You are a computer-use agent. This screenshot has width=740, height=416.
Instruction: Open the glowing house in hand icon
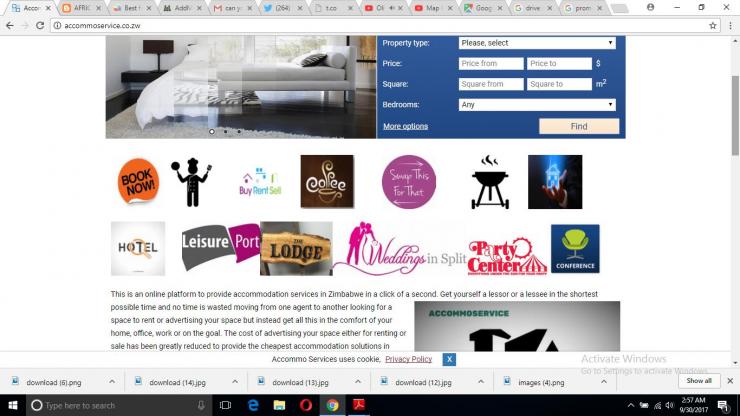pos(555,182)
